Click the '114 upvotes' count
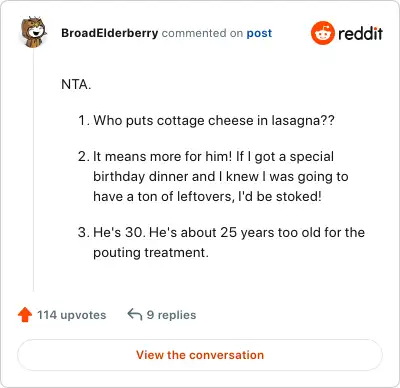Viewport: 400px width, 388px height. tap(72, 315)
